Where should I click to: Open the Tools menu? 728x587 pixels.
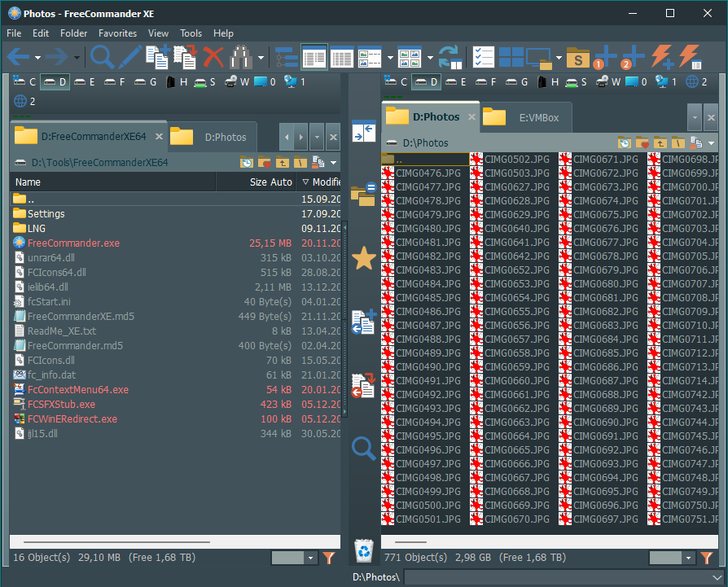click(191, 33)
